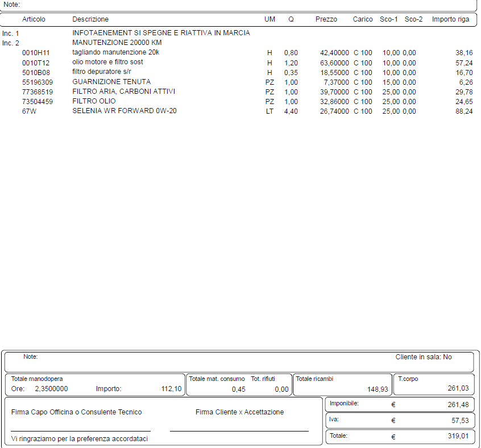This screenshot has height=448, width=481.
Task: Click the Iva amount 57,53
Action: click(462, 421)
